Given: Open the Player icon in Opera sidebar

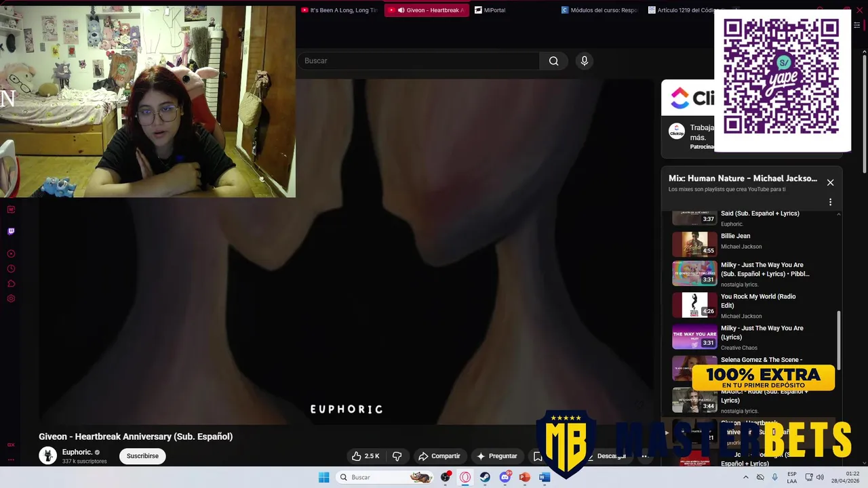Looking at the screenshot, I should coord(11,253).
